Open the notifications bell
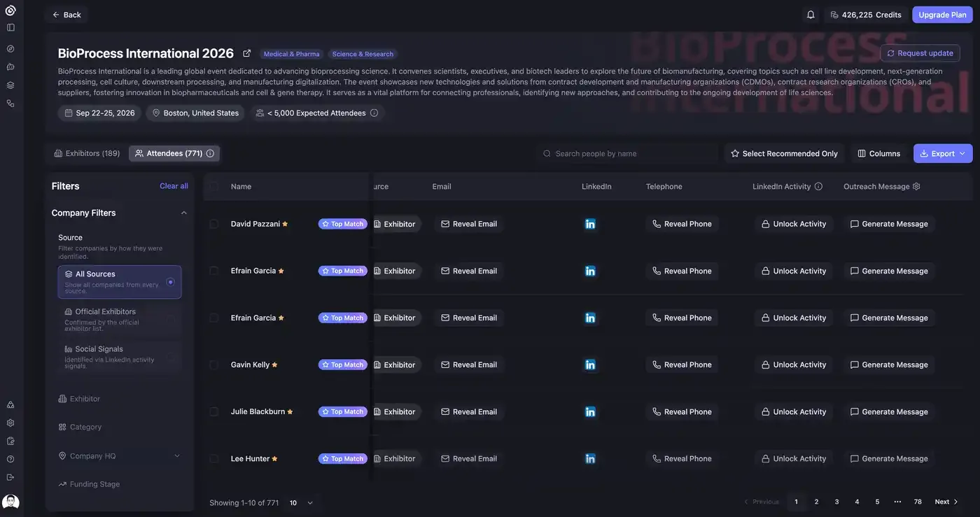 point(811,15)
